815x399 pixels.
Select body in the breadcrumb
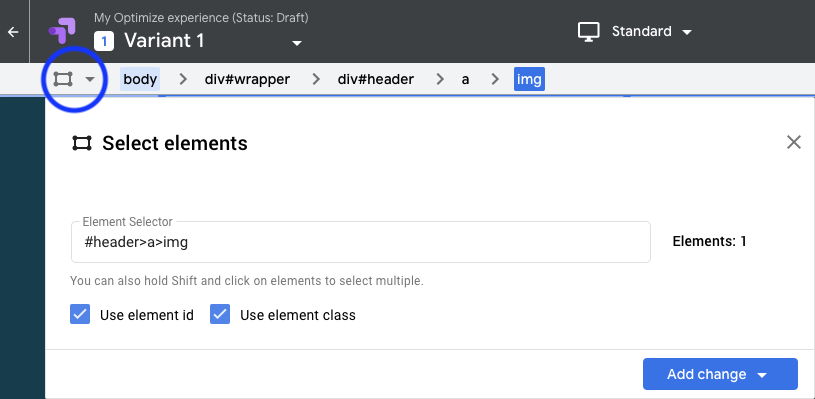140,79
